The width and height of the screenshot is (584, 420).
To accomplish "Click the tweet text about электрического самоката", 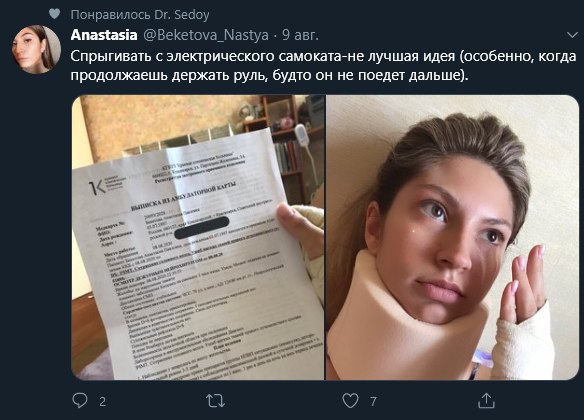I will pyautogui.click(x=323, y=66).
